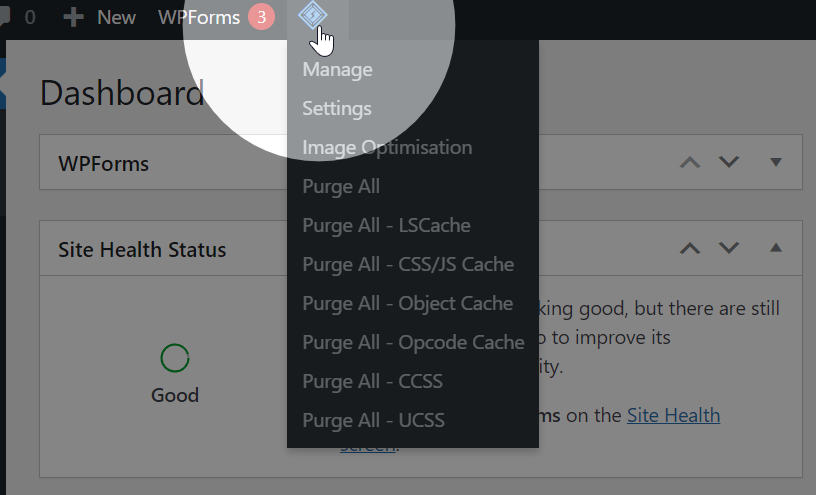Expand the WPForms widget panel triangle
The height and width of the screenshot is (495, 816).
pos(776,162)
